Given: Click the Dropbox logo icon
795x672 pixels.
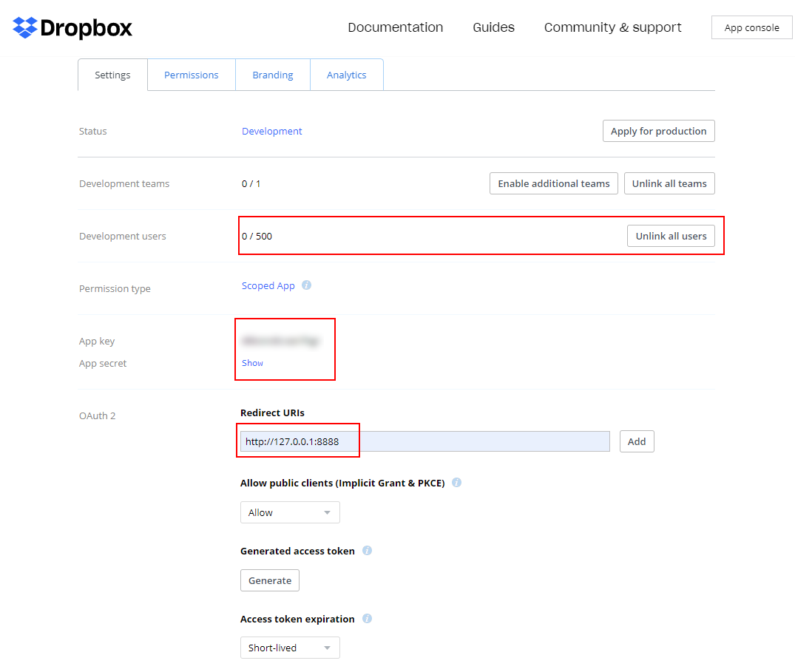Looking at the screenshot, I should tap(25, 28).
